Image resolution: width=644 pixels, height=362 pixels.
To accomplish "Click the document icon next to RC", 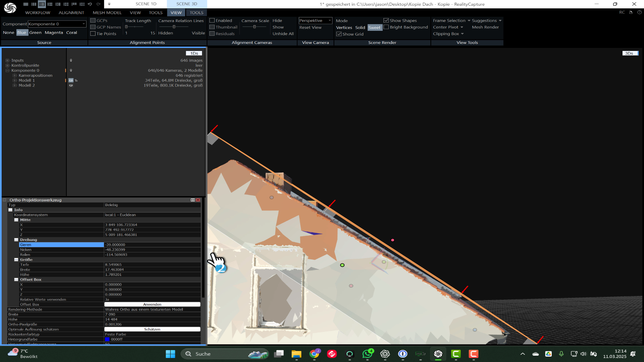I will click(631, 12).
